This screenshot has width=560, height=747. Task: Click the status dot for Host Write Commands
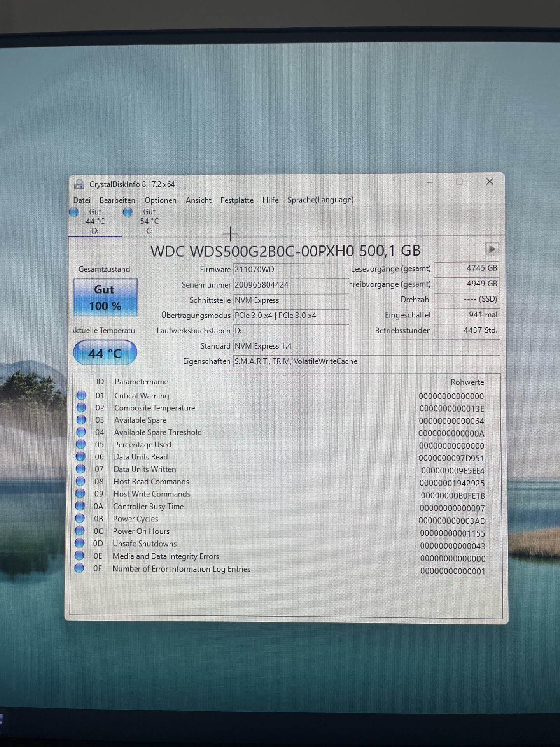(x=80, y=494)
